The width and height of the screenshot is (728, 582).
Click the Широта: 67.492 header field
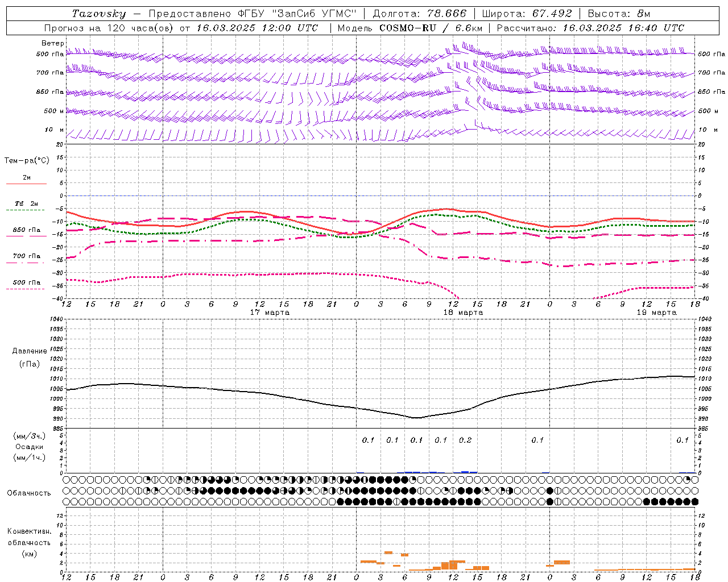coord(527,14)
